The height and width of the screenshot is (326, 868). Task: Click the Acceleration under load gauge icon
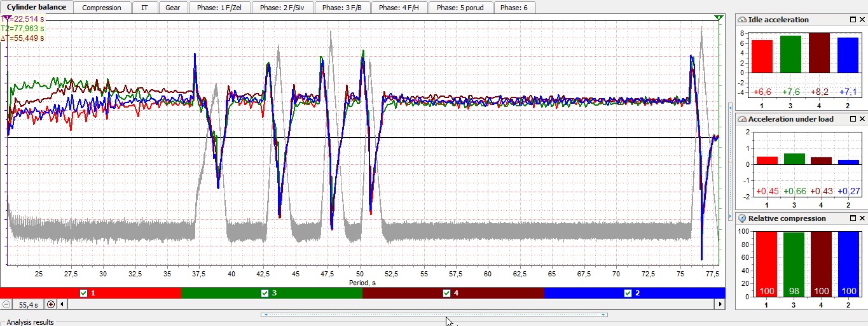pos(742,119)
